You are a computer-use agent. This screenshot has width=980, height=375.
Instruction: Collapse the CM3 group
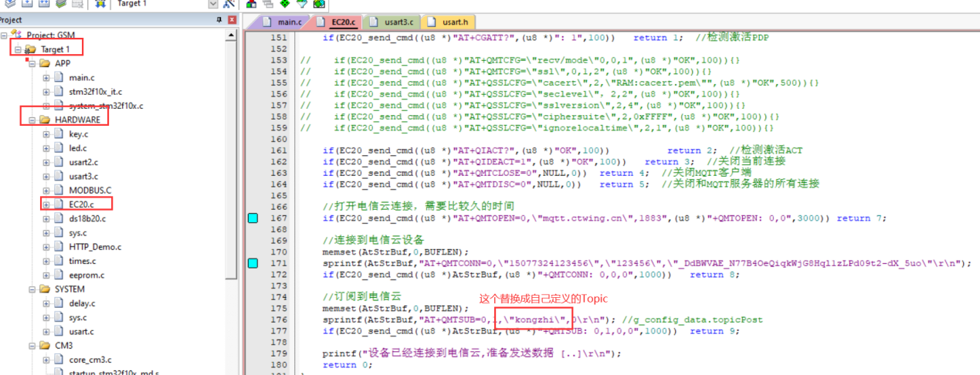point(32,346)
